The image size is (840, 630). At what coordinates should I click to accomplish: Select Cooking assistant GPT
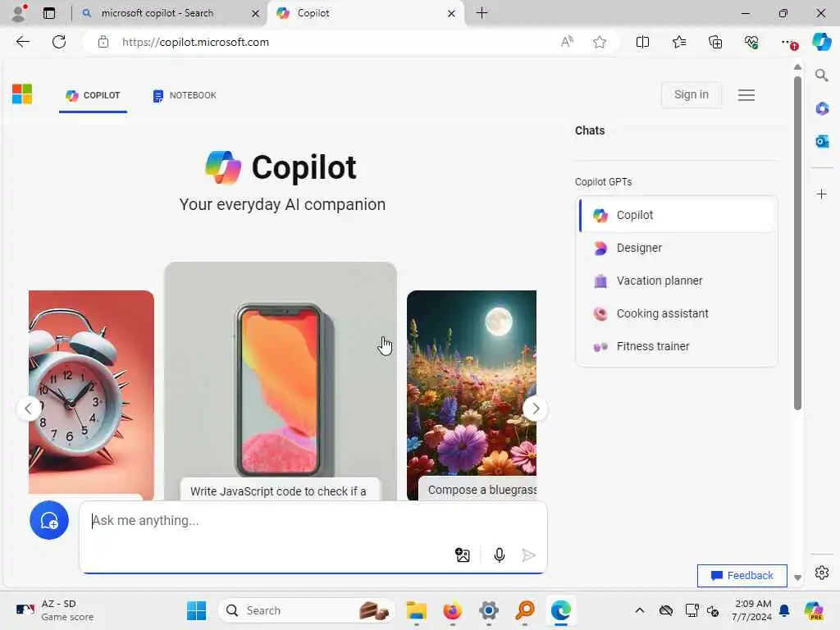[677, 313]
